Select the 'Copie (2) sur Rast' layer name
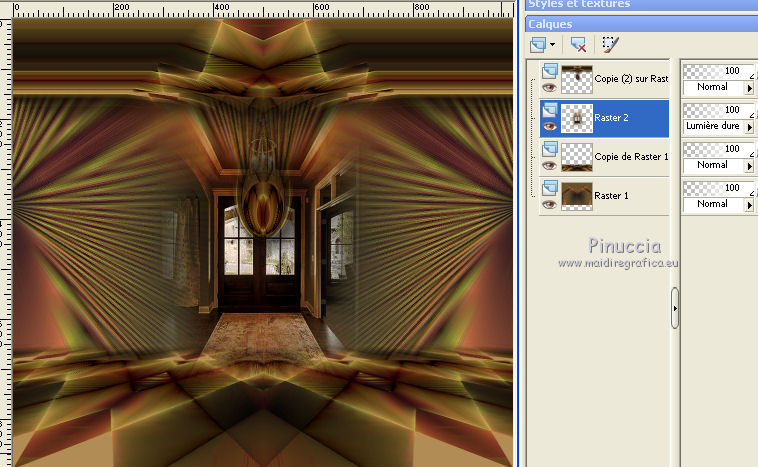 631,79
